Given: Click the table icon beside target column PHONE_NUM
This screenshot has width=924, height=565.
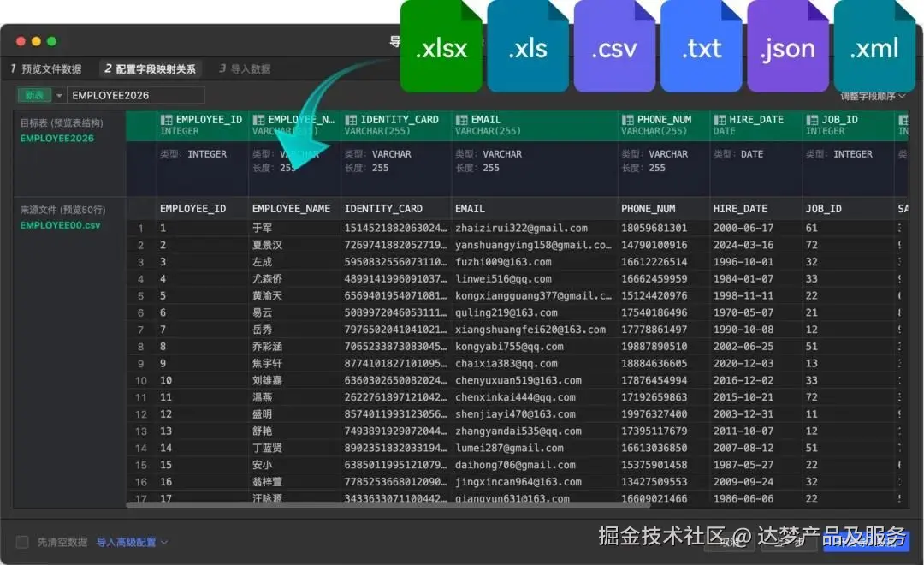Looking at the screenshot, I should (627, 120).
